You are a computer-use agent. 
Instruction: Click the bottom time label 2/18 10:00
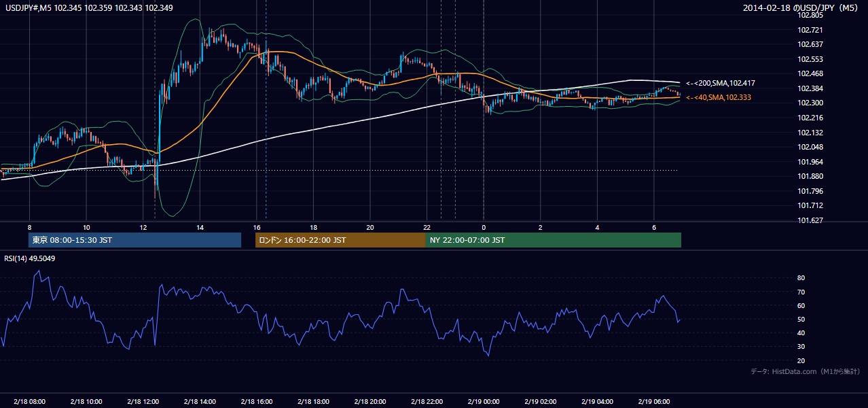pos(86,401)
